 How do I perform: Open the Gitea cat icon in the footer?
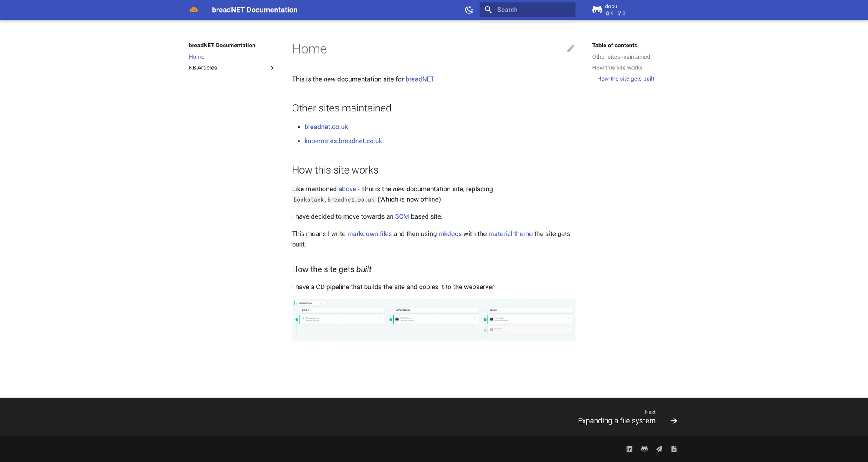[644, 449]
